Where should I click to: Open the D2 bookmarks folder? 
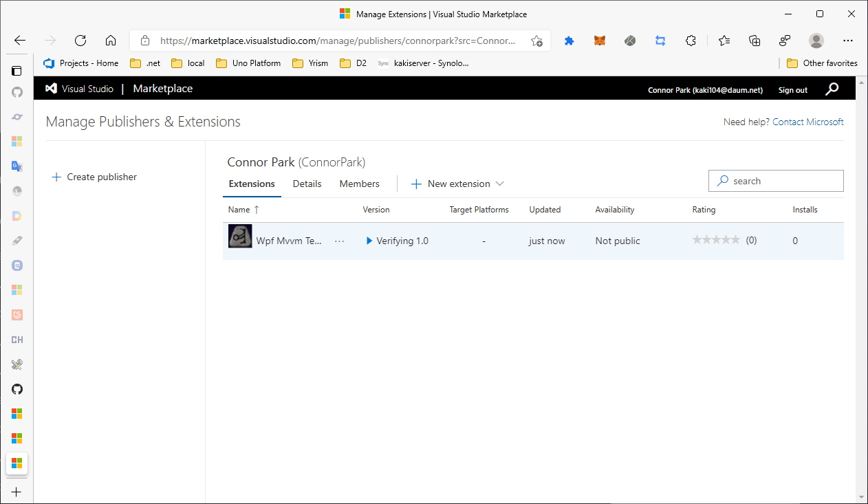pos(354,63)
